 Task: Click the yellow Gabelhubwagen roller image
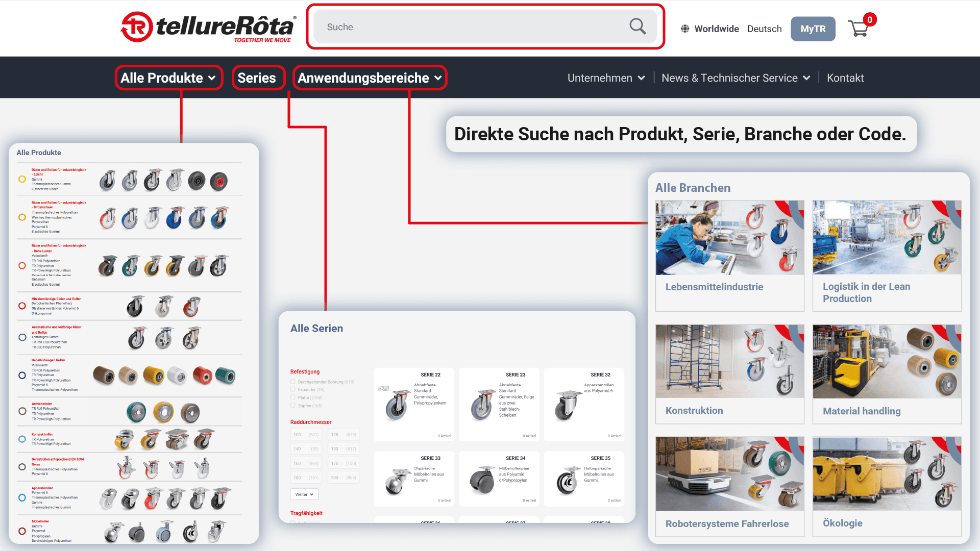click(153, 375)
